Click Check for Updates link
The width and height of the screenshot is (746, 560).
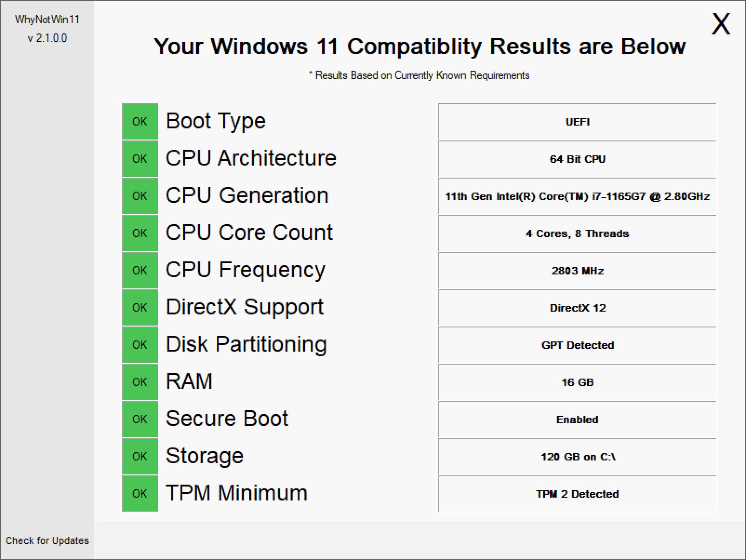(x=47, y=540)
